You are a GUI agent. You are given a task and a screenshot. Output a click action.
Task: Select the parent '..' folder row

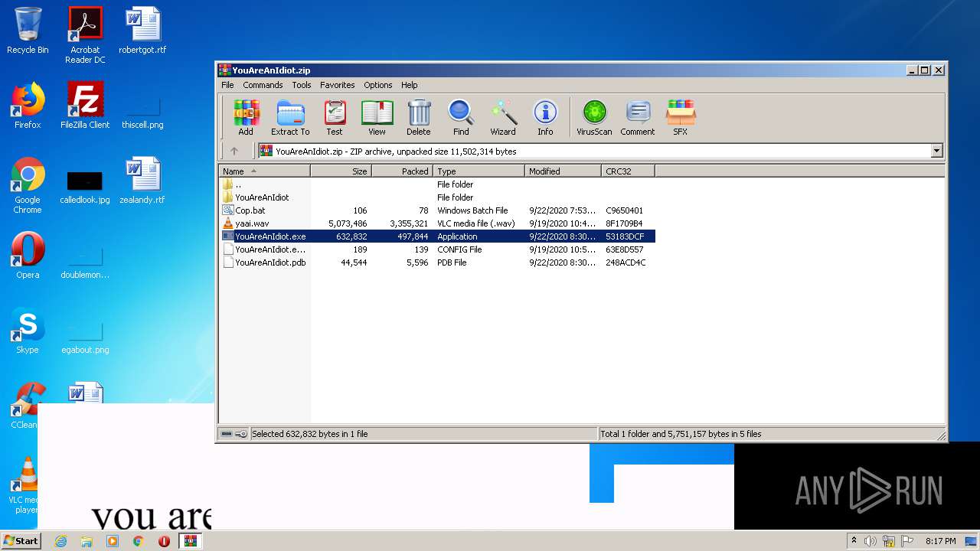(437, 184)
